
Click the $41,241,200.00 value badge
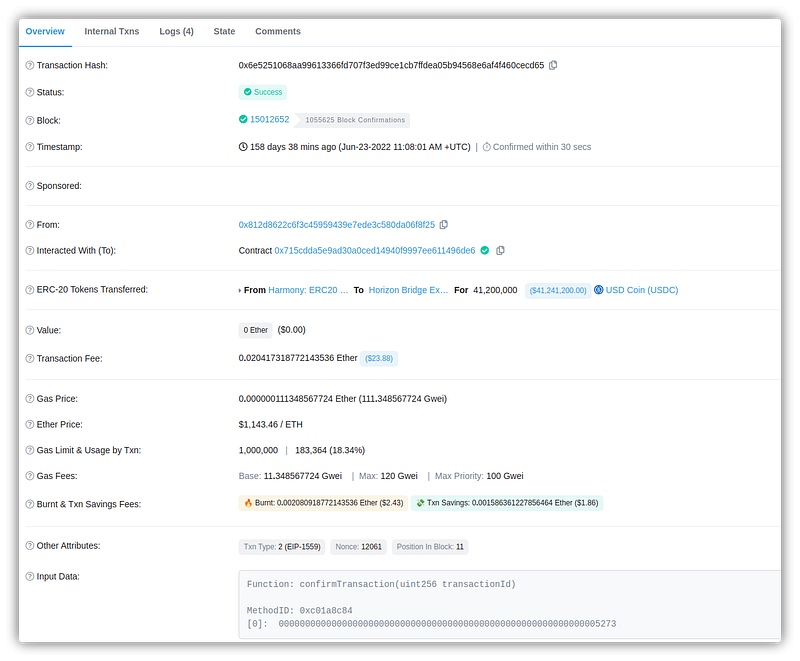coord(558,290)
